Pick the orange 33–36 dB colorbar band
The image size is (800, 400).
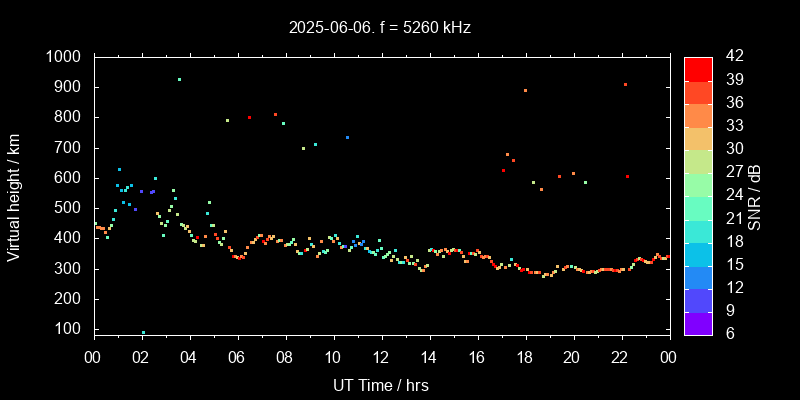tap(698, 115)
